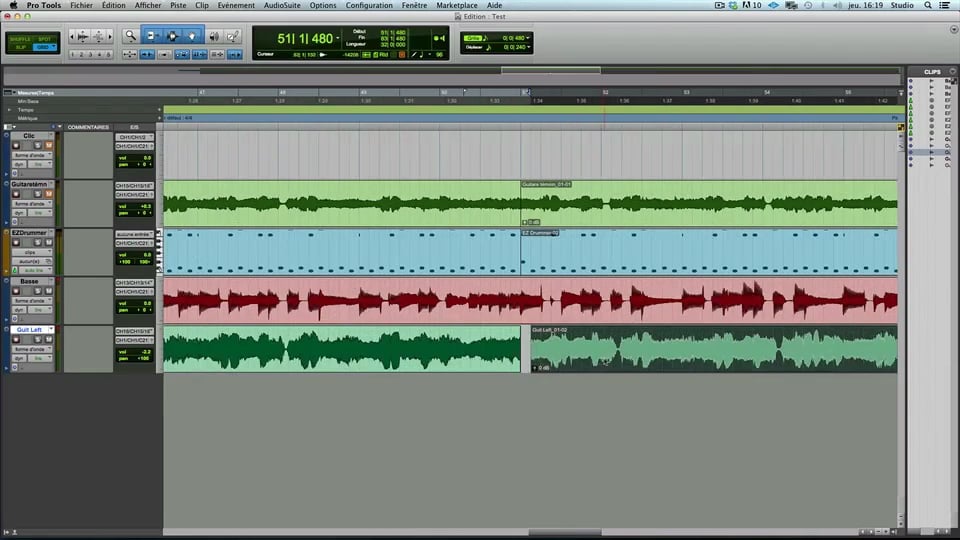Viewport: 960px width, 540px height.
Task: Select the Zoomer magnifier tool
Action: click(x=130, y=36)
